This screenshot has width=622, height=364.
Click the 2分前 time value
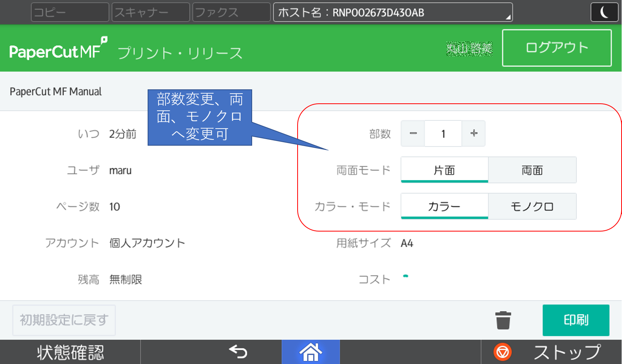point(123,134)
